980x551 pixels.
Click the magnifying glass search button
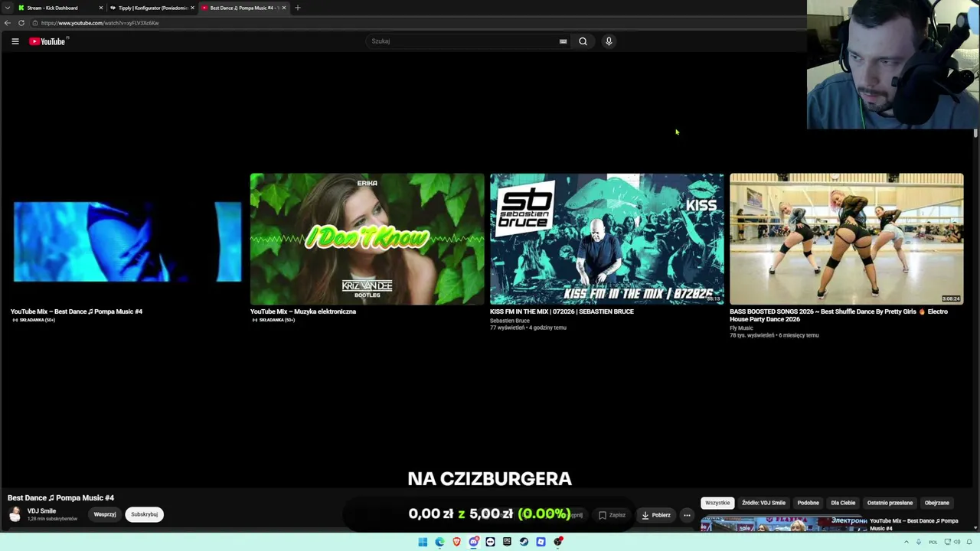click(583, 41)
